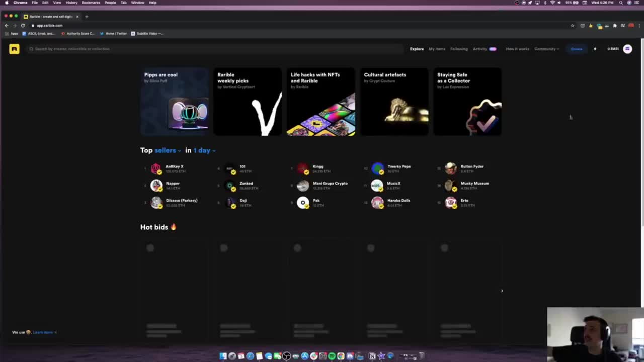Viewport: 644px width, 362px height.
Task: Select seller Zonked
Action: [x=246, y=184]
